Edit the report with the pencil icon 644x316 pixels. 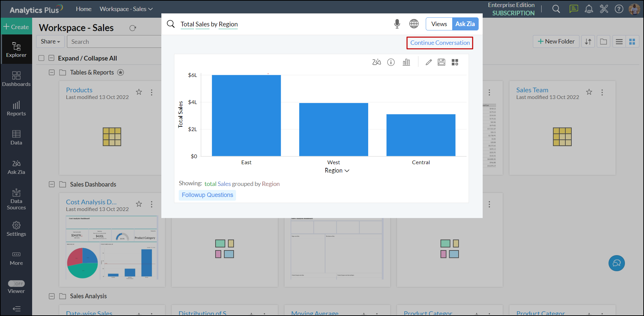pos(429,62)
